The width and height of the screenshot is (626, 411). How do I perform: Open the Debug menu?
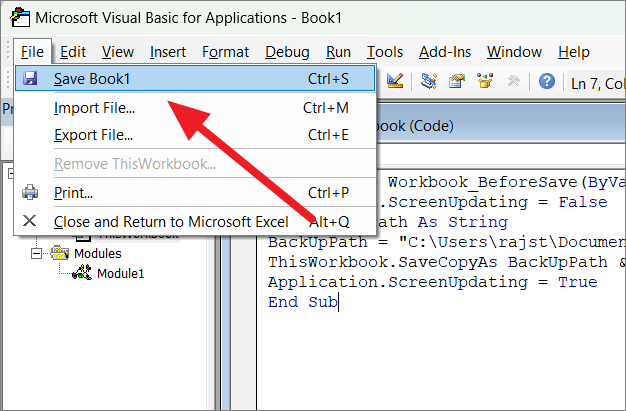click(x=287, y=52)
